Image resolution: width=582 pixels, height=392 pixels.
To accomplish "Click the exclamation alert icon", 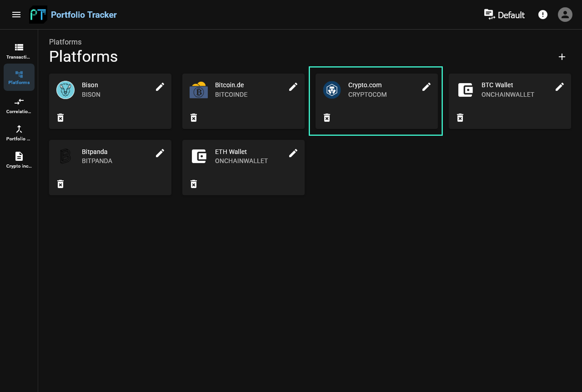I will 543,15.
